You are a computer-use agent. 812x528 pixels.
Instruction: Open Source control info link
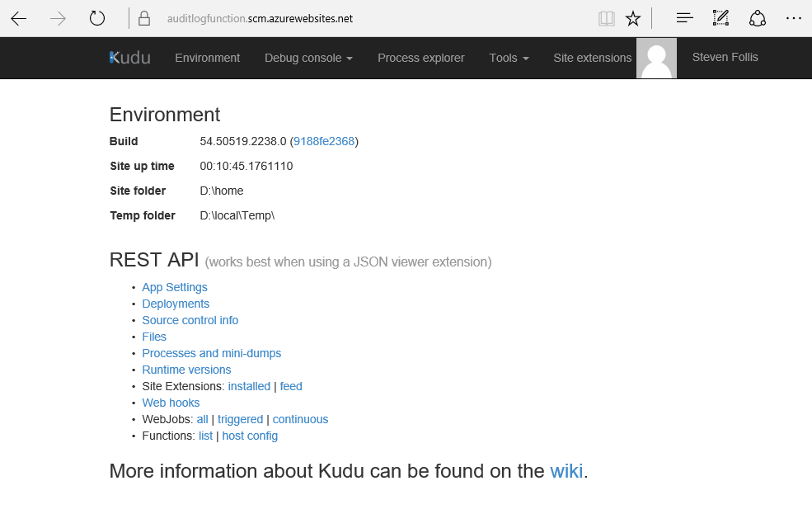pyautogui.click(x=190, y=320)
